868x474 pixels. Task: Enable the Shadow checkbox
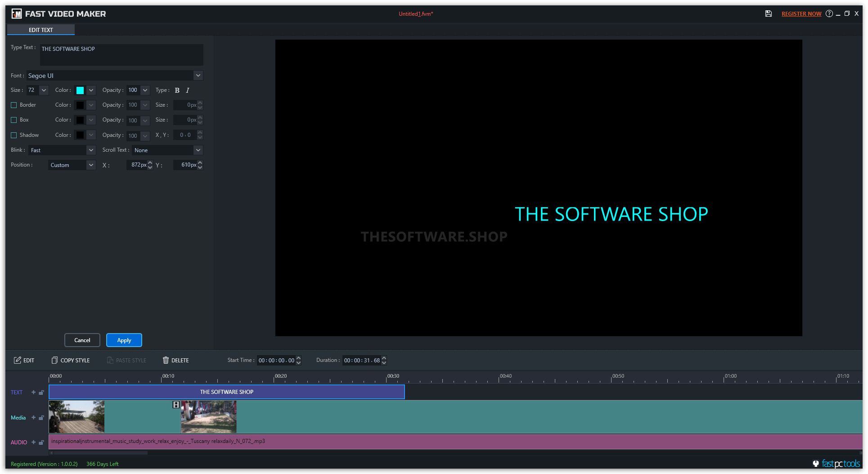click(x=14, y=135)
